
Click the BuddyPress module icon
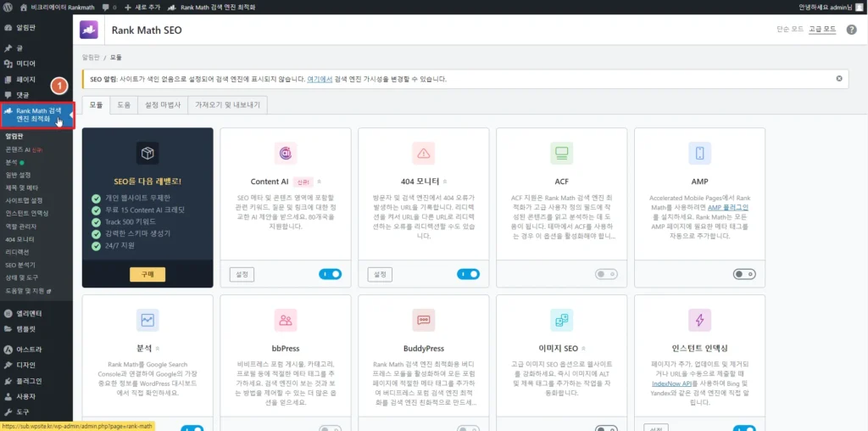coord(424,320)
